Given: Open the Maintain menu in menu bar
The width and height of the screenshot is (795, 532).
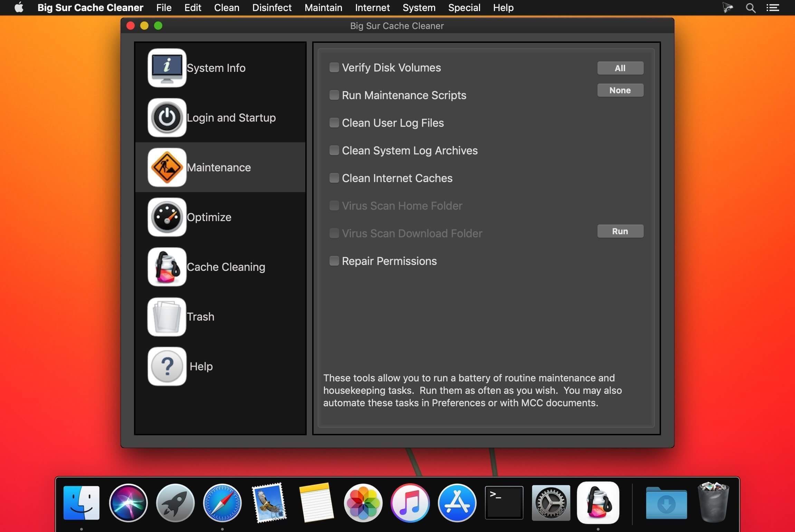Looking at the screenshot, I should pos(323,8).
